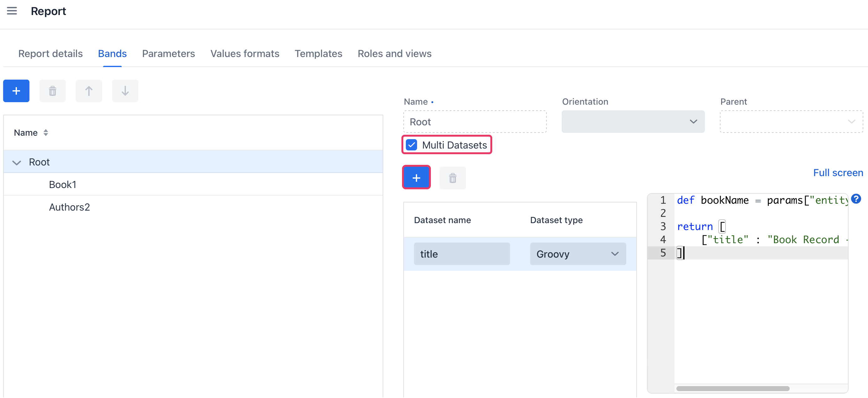This screenshot has width=868, height=398.
Task: Move band up with arrow icon
Action: 89,91
